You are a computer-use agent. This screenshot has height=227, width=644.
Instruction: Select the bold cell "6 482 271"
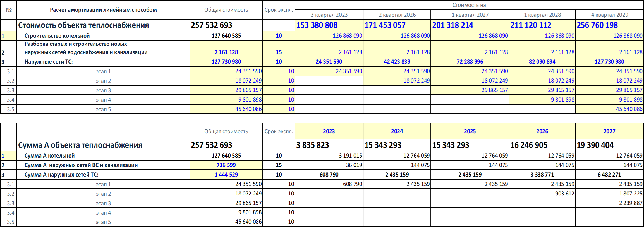tap(610, 175)
